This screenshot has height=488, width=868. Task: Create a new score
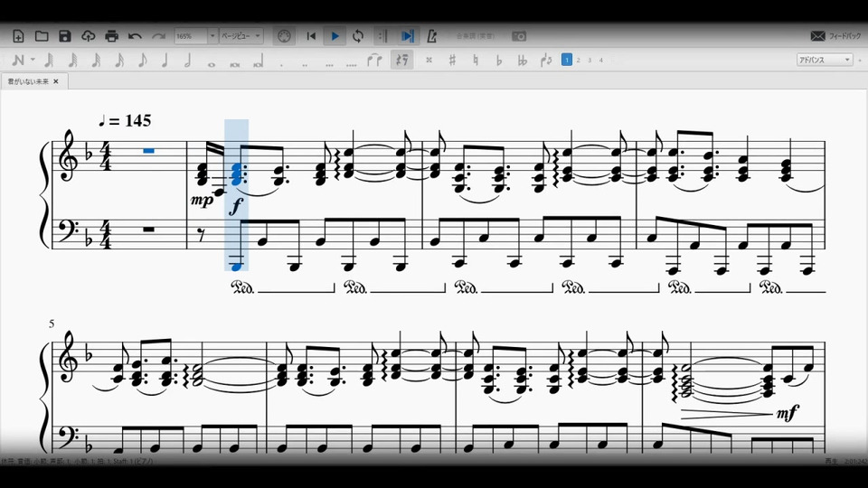(18, 36)
